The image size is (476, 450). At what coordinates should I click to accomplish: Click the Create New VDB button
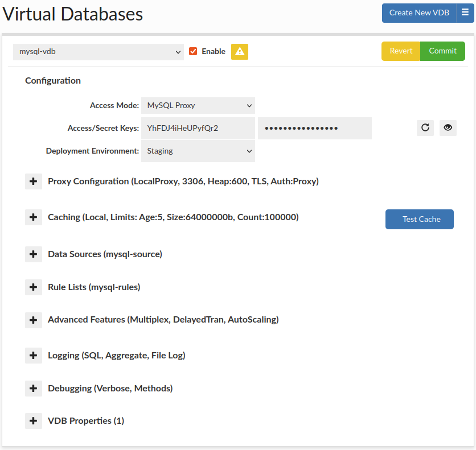click(418, 13)
